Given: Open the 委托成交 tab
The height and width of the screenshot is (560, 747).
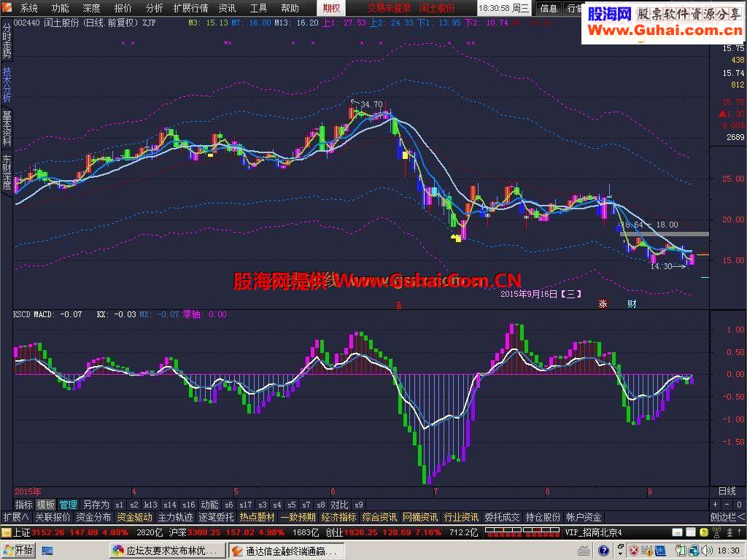Looking at the screenshot, I should pyautogui.click(x=502, y=517).
